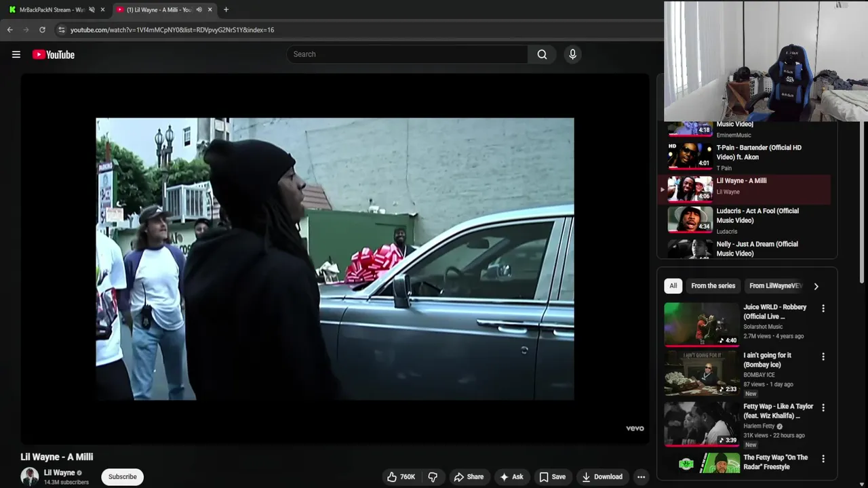Image resolution: width=868 pixels, height=488 pixels.
Task: Open the Lil Wayne channel name link
Action: pyautogui.click(x=59, y=472)
